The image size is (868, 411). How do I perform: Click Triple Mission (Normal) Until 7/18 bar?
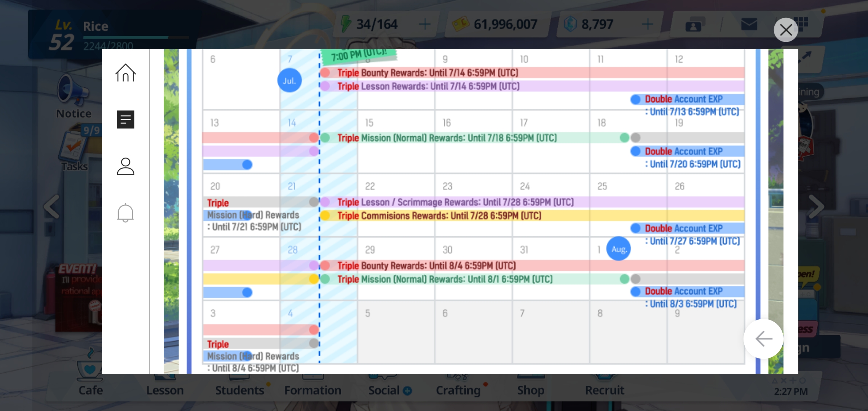coord(474,138)
